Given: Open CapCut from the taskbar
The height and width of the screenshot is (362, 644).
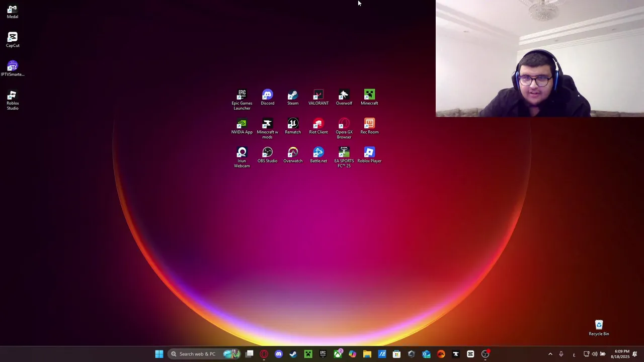Looking at the screenshot, I should (470, 354).
